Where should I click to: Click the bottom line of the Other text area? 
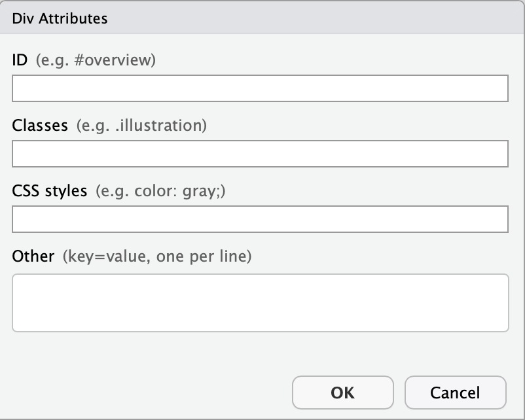click(261, 323)
